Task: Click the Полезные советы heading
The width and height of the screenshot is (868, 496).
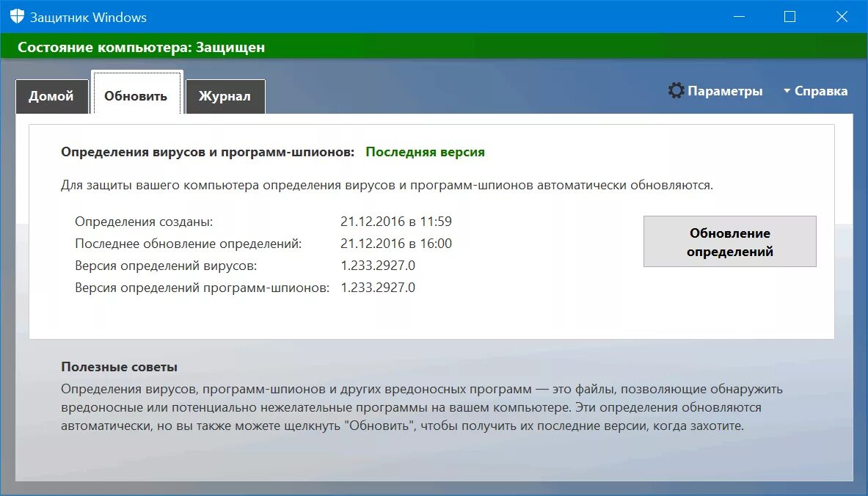Action: pyautogui.click(x=119, y=367)
